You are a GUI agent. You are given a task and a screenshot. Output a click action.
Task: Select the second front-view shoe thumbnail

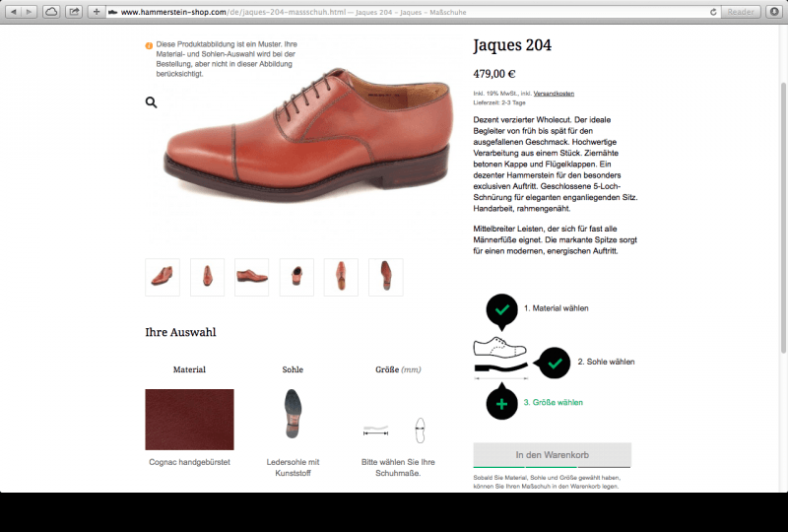point(207,277)
